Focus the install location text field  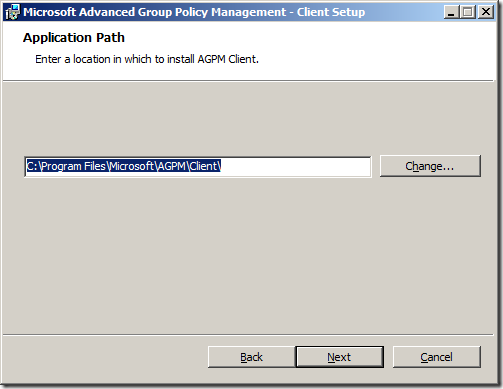click(198, 166)
